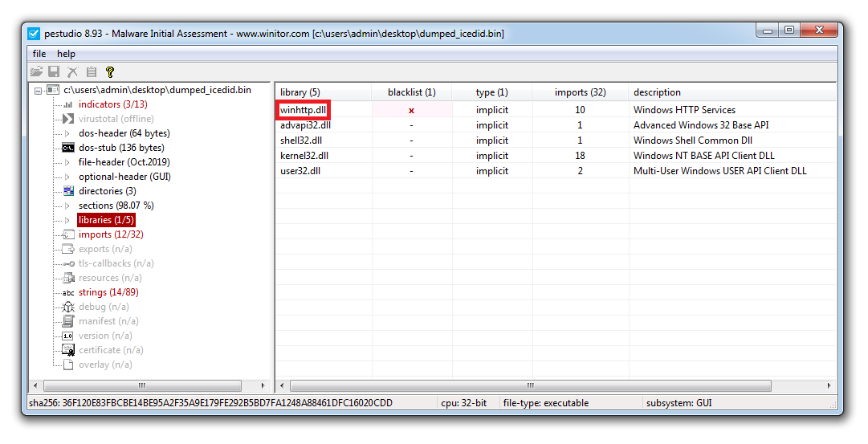This screenshot has width=868, height=444.
Task: Click the abc strings icon
Action: 68,292
